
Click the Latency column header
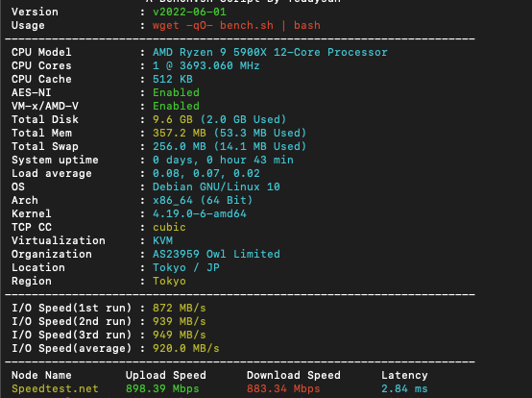pyautogui.click(x=404, y=375)
